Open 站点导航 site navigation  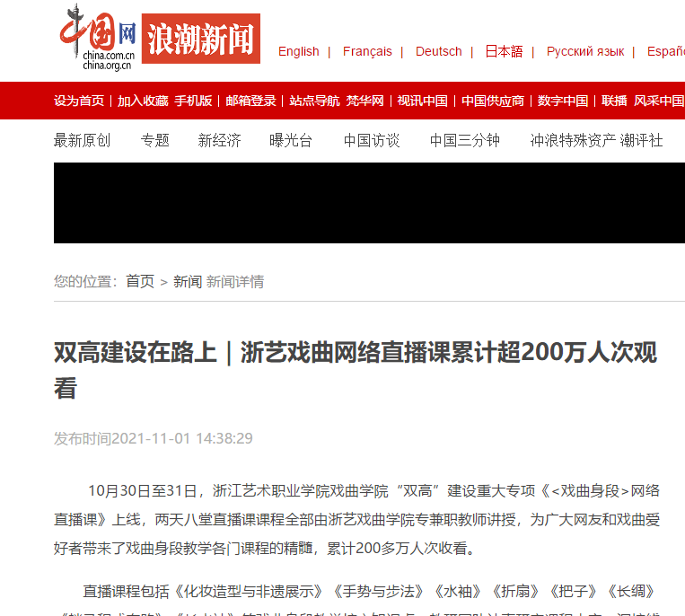click(314, 101)
